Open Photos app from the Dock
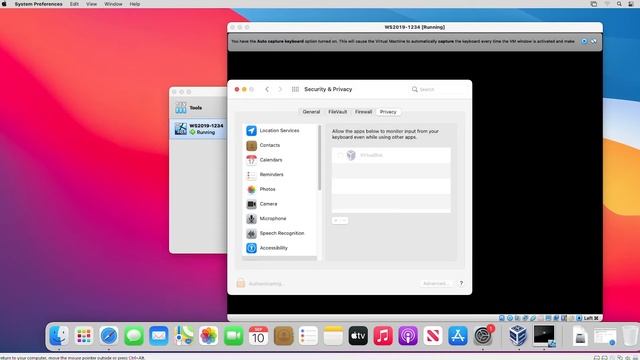 click(x=208, y=336)
